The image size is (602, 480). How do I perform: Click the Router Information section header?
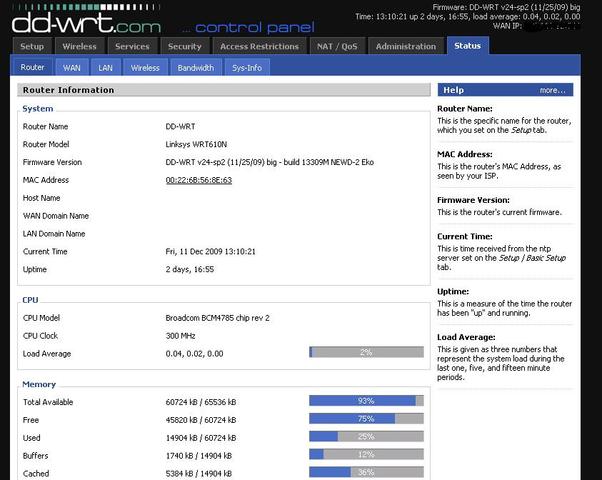tap(224, 90)
